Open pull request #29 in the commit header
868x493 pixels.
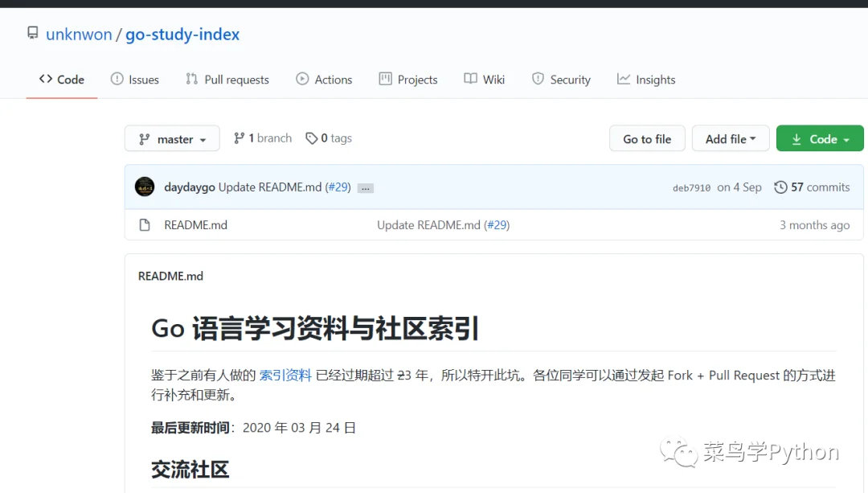click(338, 187)
